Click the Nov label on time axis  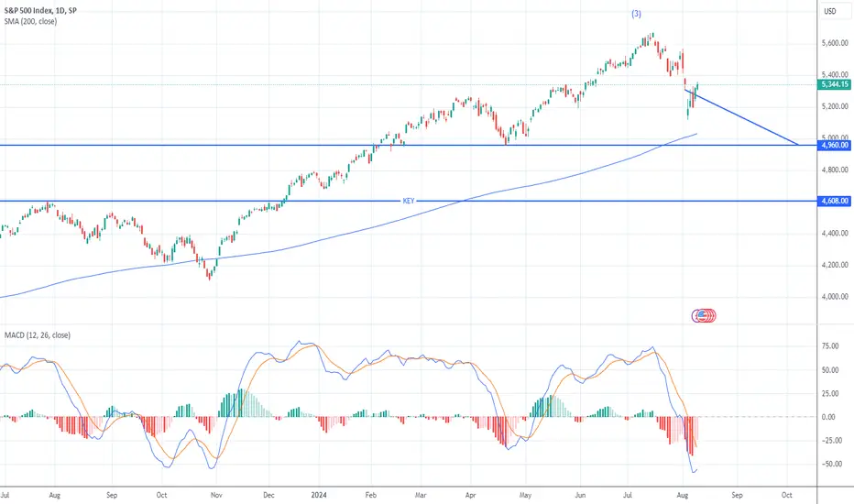pos(216,495)
